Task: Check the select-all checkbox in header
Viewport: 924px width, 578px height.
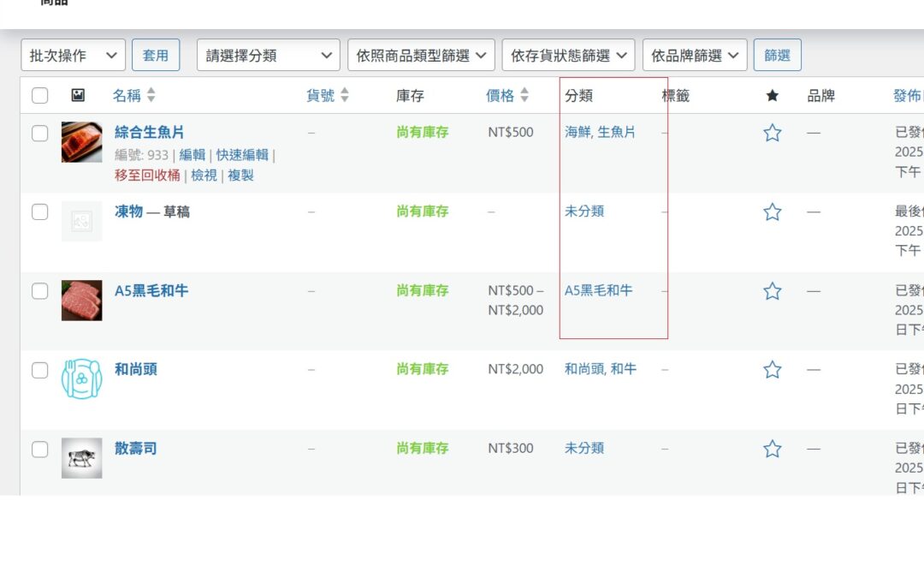Action: click(x=39, y=96)
